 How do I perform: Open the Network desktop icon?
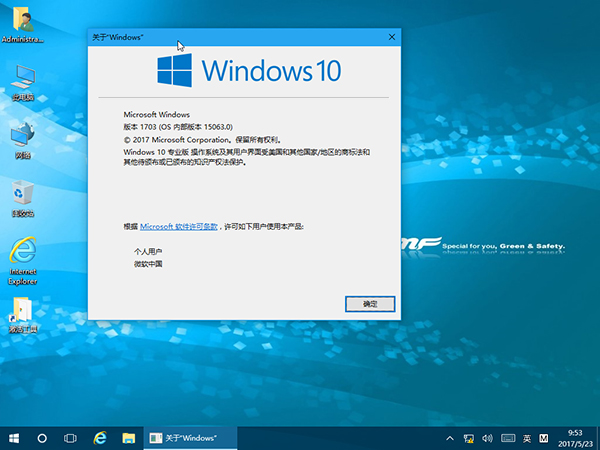(x=23, y=140)
